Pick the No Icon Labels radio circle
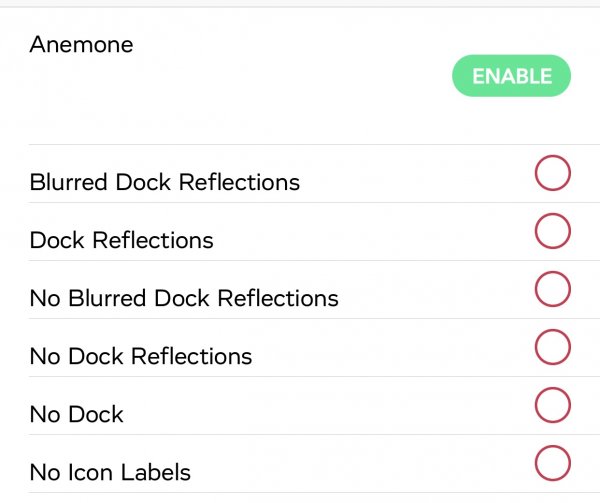This screenshot has width=600, height=503. [x=553, y=463]
